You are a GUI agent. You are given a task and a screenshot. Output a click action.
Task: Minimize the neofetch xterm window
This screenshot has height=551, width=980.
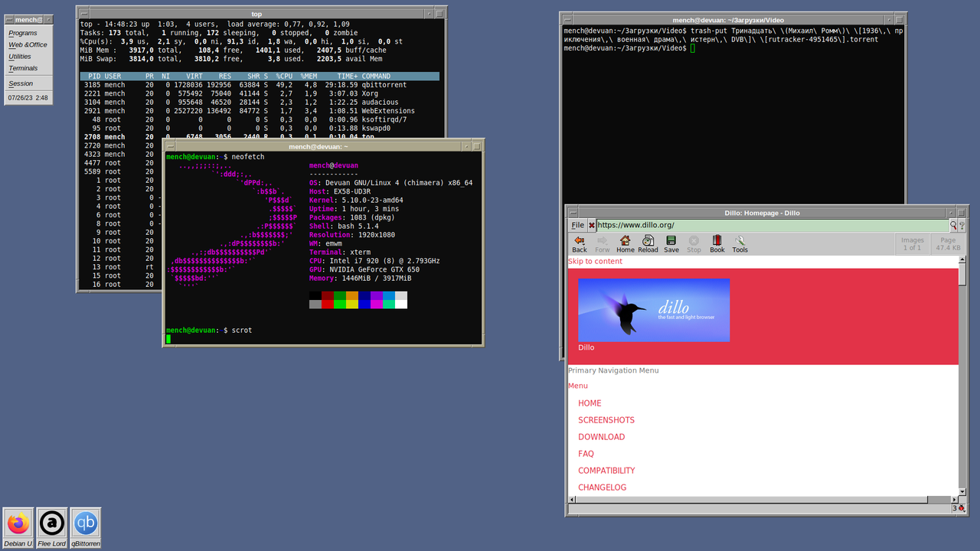[x=467, y=146]
